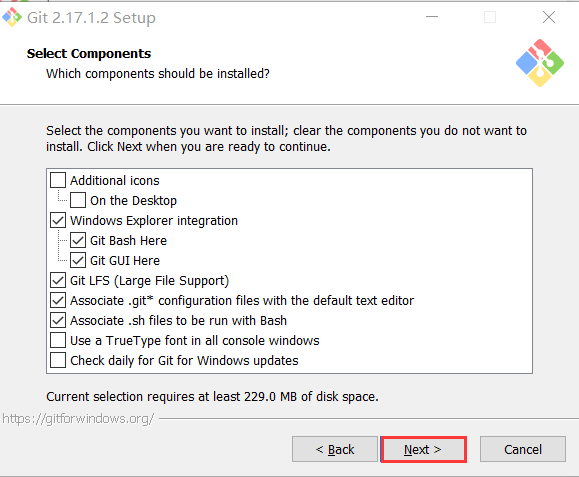Click the Git logo in title bar
This screenshot has height=477, width=579.
tap(12, 17)
